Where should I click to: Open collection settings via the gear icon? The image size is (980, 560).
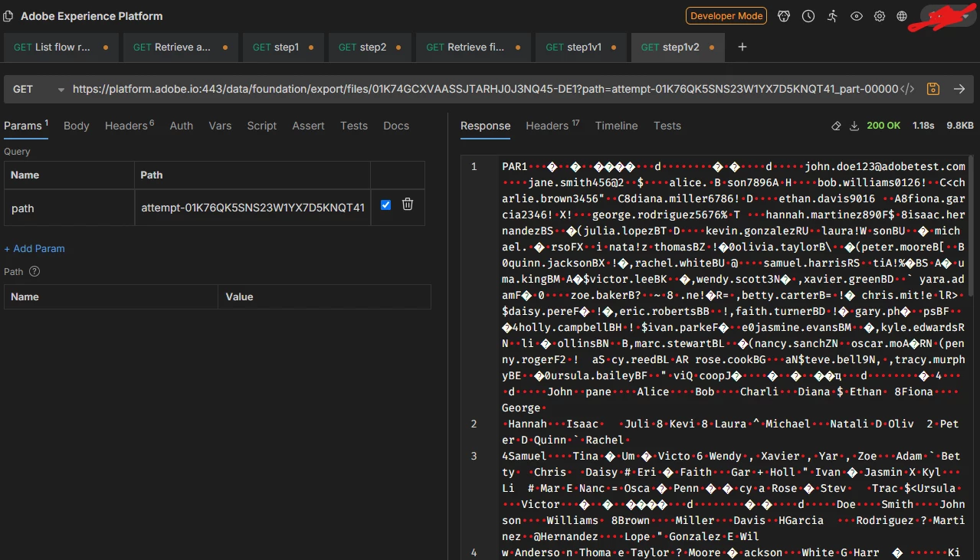click(x=880, y=16)
